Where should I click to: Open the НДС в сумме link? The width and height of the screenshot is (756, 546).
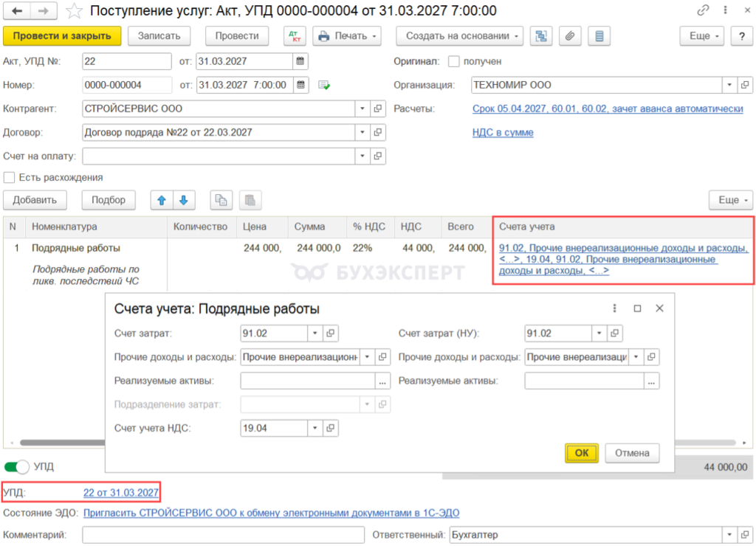503,132
